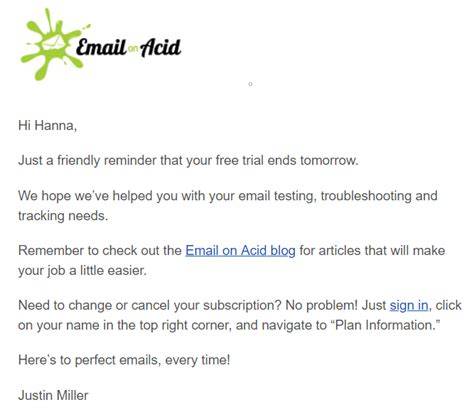Follow the sign in link
This screenshot has width=474, height=412.
tap(409, 305)
